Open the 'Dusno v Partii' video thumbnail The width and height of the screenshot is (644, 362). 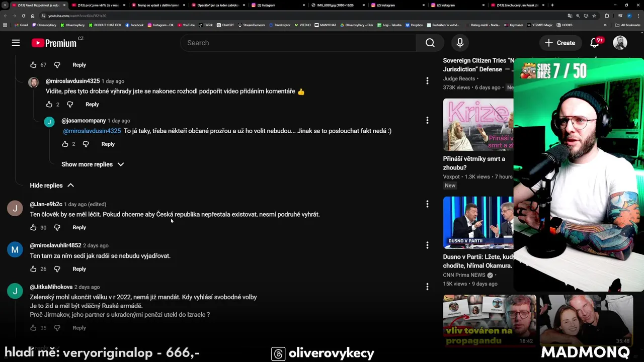pos(478,223)
